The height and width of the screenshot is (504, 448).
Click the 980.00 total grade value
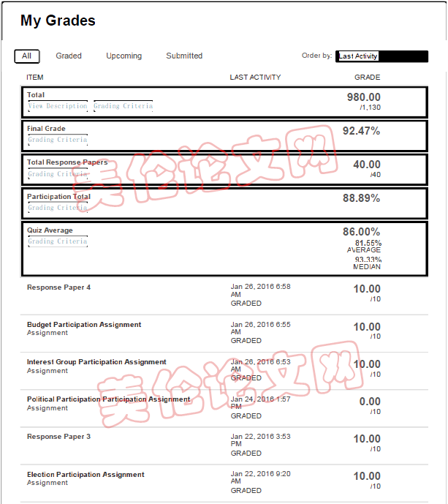click(x=364, y=97)
